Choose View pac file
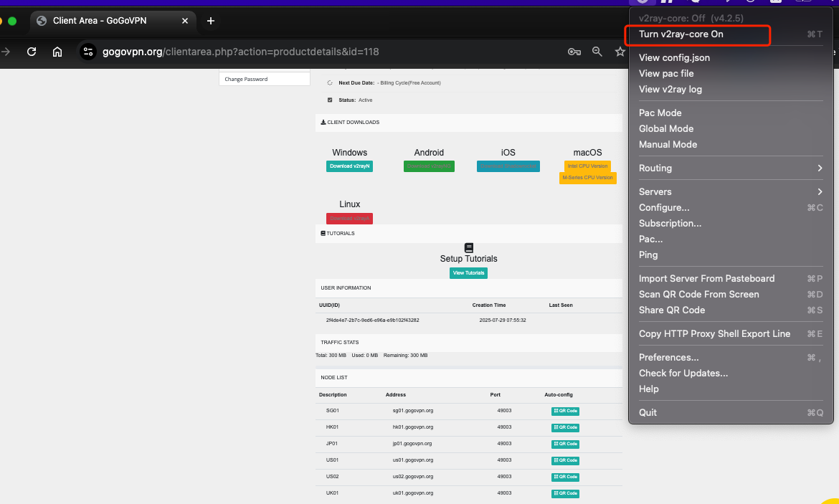Viewport: 839px width, 504px height. tap(731, 73)
